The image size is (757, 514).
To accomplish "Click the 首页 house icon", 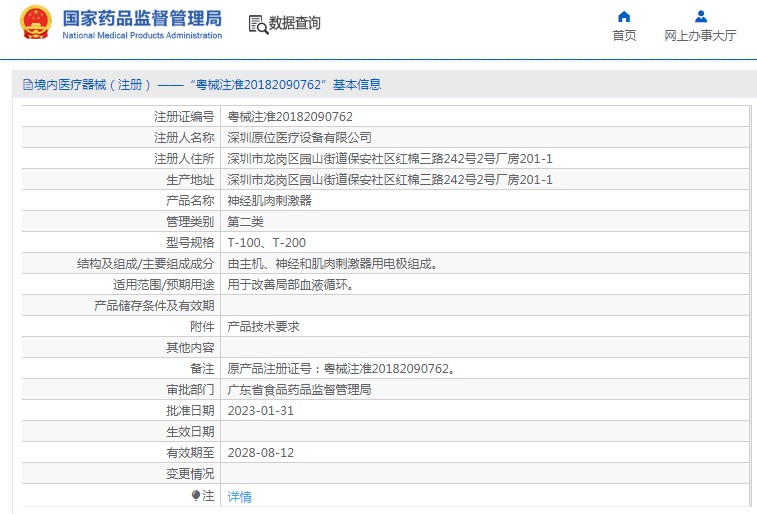I will point(624,17).
